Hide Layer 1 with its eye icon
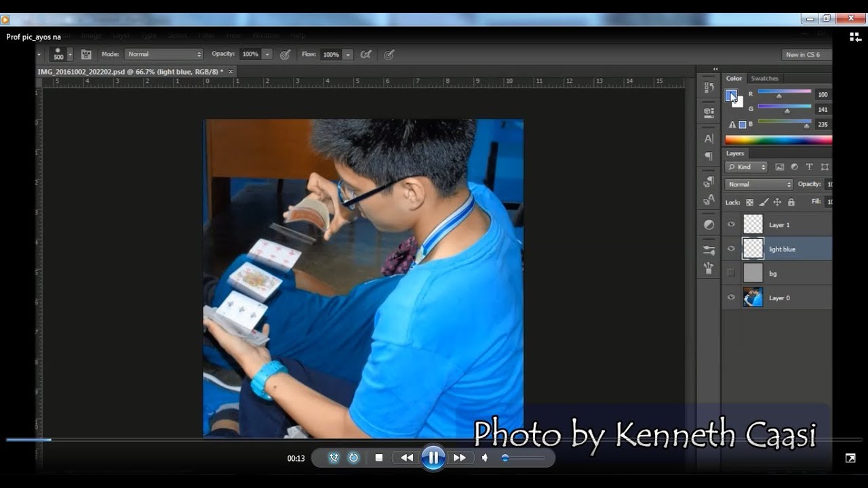Screen dimensions: 868x488 click(731, 224)
